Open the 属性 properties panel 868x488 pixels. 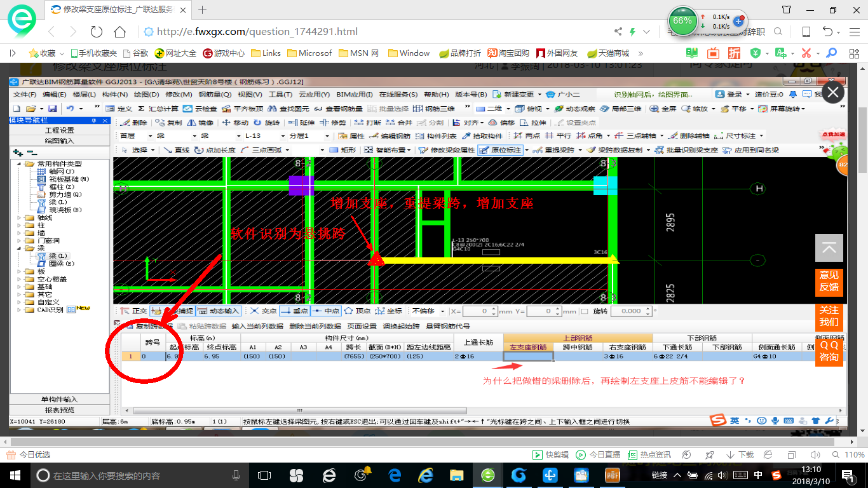(x=351, y=136)
